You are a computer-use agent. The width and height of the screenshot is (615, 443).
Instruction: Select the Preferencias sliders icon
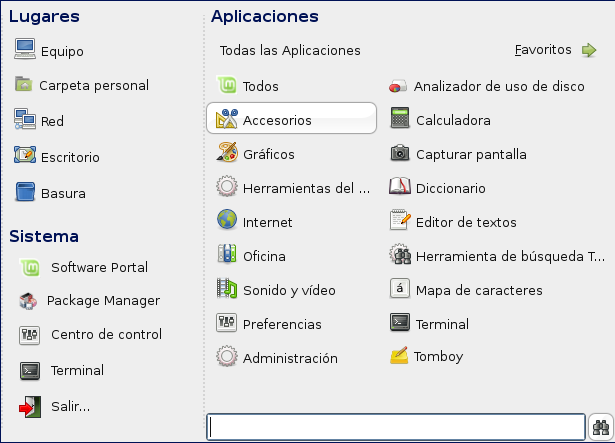pos(226,323)
